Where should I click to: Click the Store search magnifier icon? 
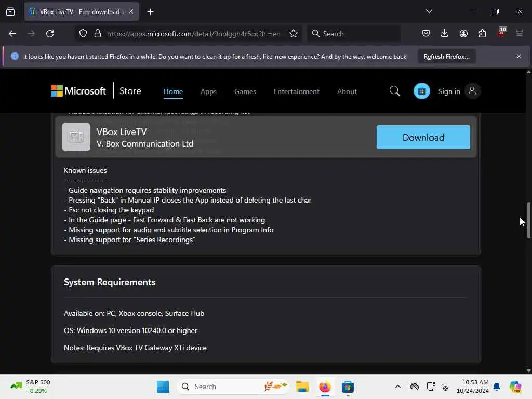(x=395, y=91)
